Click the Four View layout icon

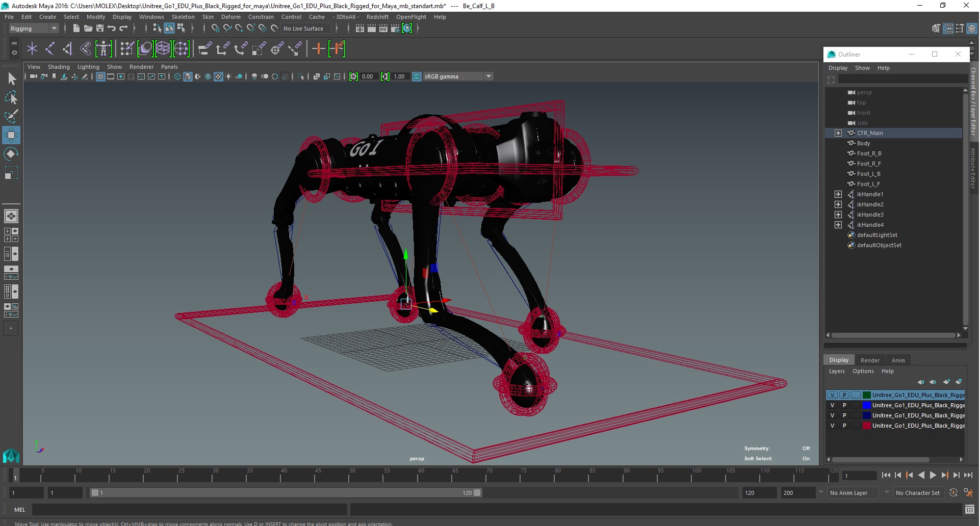(11, 235)
